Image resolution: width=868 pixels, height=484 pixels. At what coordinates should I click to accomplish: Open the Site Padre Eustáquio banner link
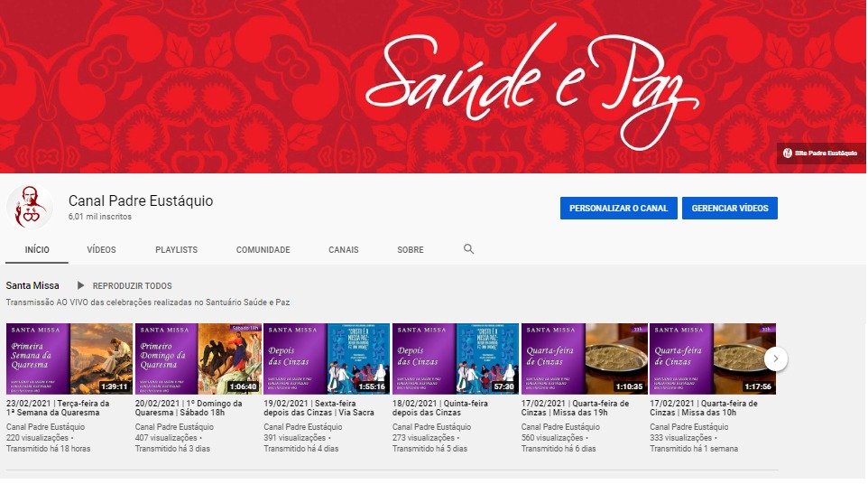(820, 154)
